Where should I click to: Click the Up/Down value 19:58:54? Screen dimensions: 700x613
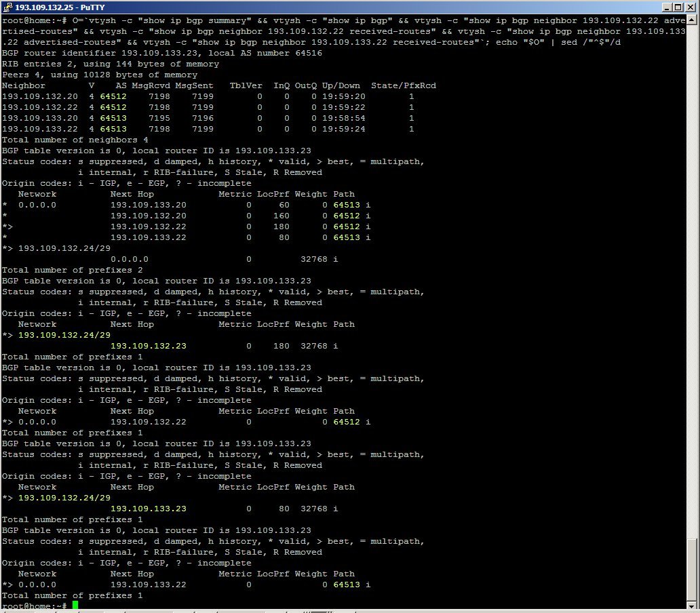344,118
